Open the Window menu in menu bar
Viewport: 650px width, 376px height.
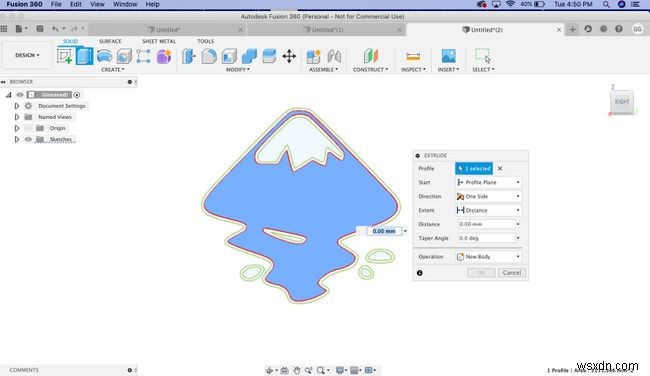(x=125, y=4)
